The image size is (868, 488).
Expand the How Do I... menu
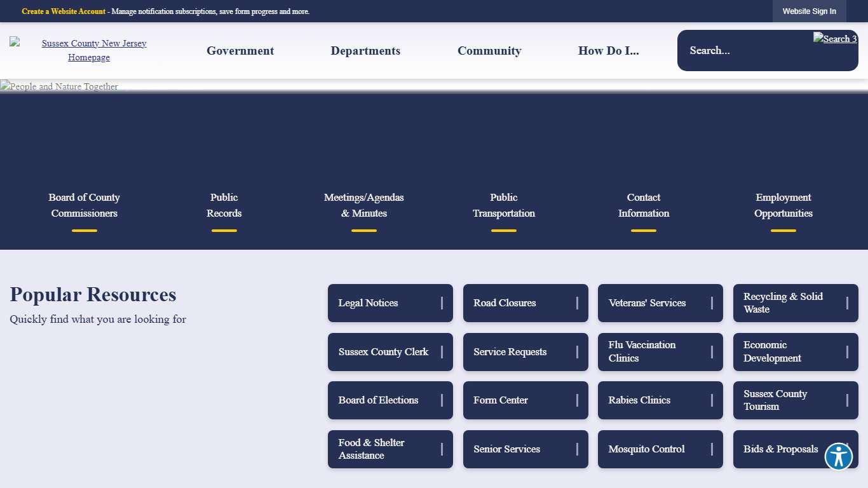pyautogui.click(x=608, y=51)
